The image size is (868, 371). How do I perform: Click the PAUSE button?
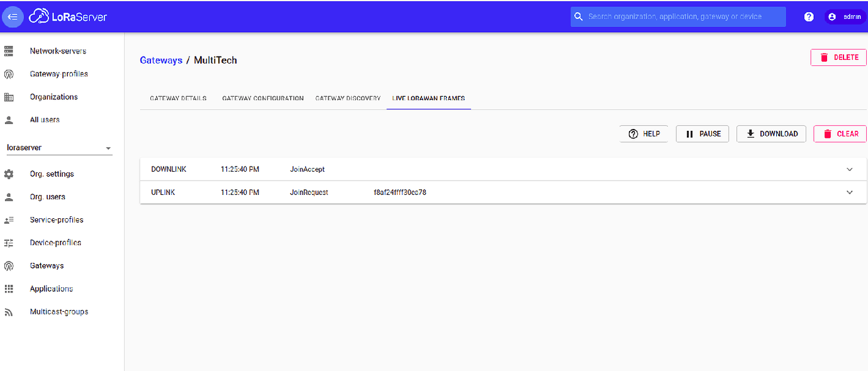(703, 134)
